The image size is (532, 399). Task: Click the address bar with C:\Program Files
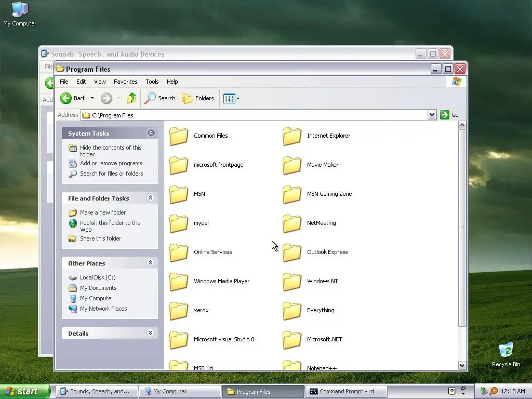click(x=255, y=115)
